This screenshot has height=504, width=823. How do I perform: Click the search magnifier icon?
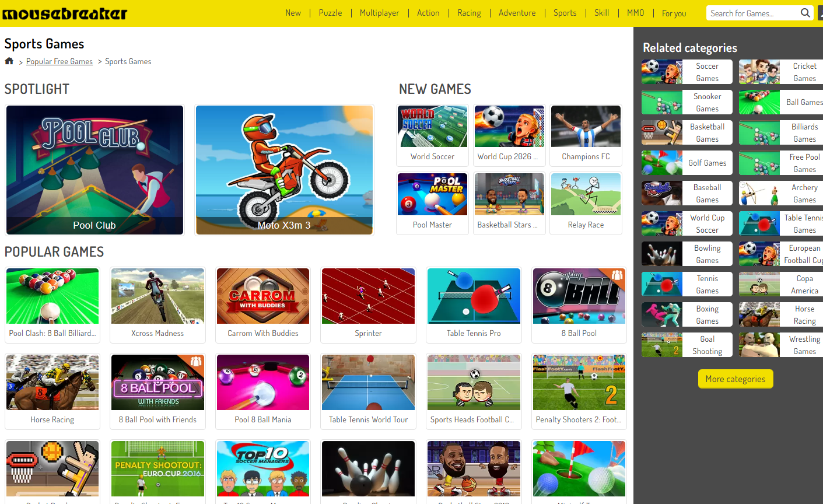coord(806,13)
